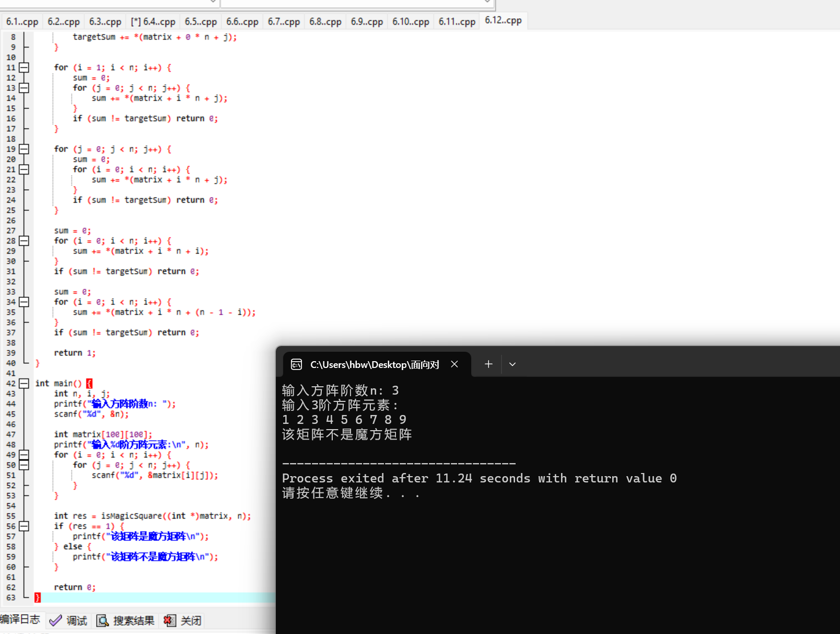The image size is (840, 634).
Task: Open the 编译日志 compile log panel tab
Action: coord(20,619)
